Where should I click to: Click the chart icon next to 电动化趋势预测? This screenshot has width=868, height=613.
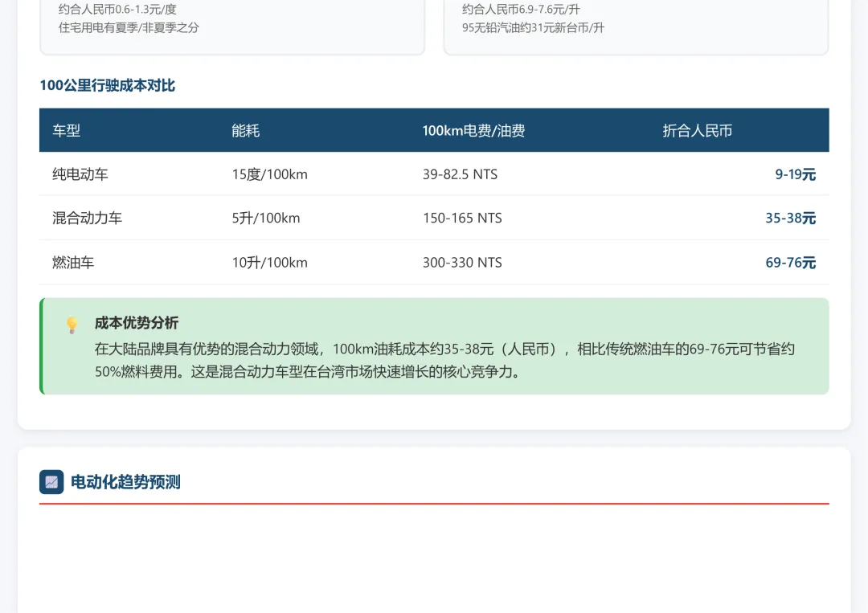pyautogui.click(x=51, y=482)
